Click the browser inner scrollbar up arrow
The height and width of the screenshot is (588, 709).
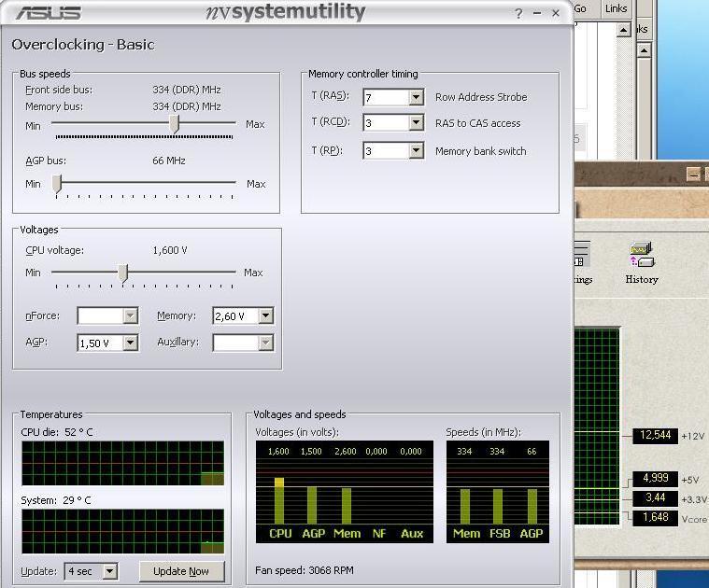(624, 30)
